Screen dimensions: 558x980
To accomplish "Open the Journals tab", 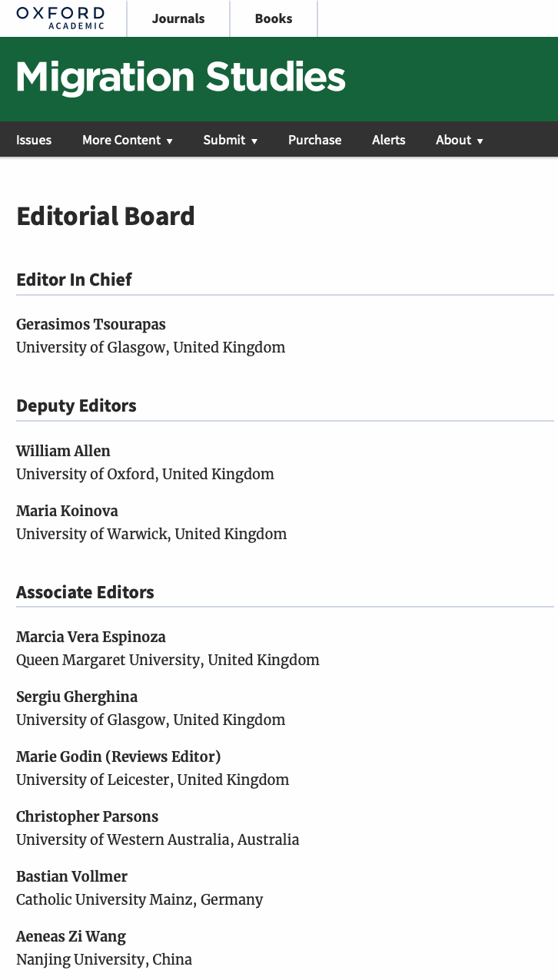I will point(178,18).
